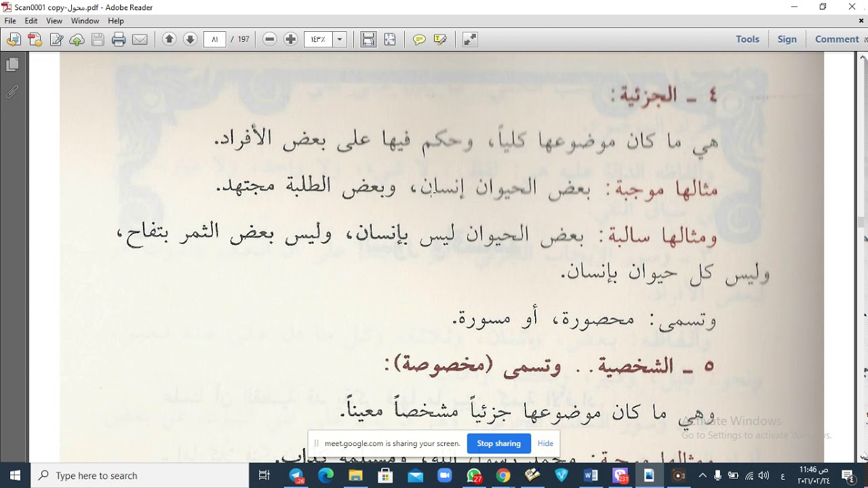Go to previous page arrow
The height and width of the screenshot is (488, 868).
pyautogui.click(x=170, y=39)
